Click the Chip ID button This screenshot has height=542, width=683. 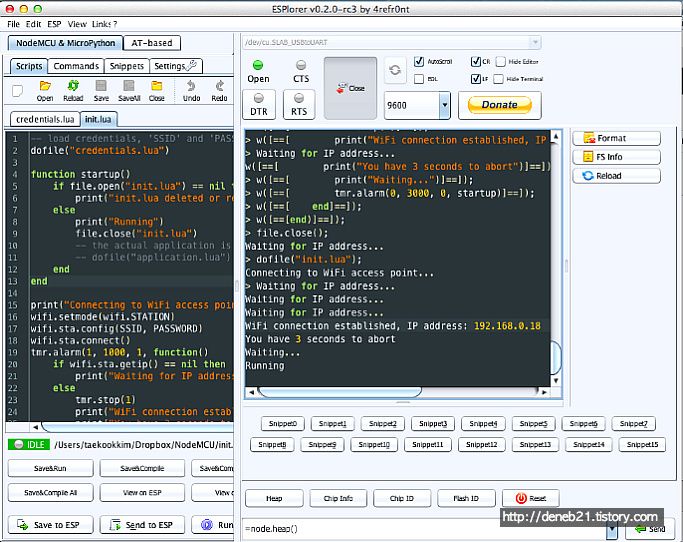pyautogui.click(x=402, y=498)
